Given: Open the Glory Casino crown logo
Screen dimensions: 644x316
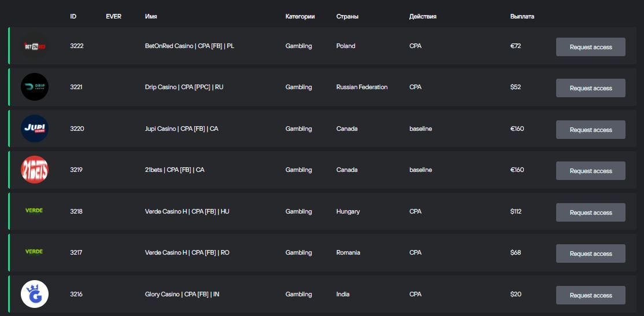Looking at the screenshot, I should click(x=35, y=294).
